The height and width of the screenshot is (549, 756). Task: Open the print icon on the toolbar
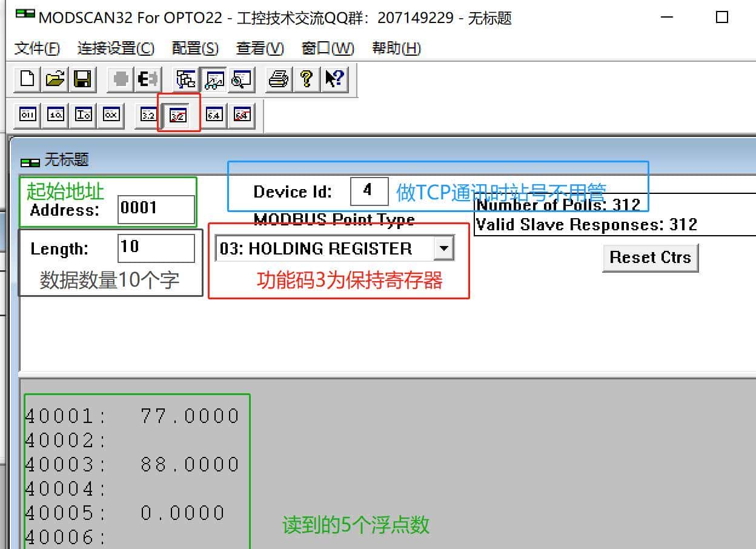click(x=277, y=79)
